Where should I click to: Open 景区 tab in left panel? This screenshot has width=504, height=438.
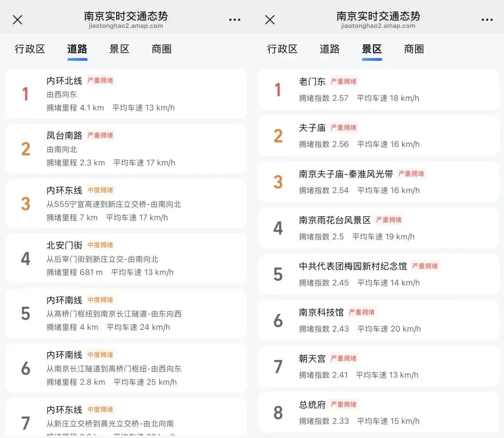(119, 49)
